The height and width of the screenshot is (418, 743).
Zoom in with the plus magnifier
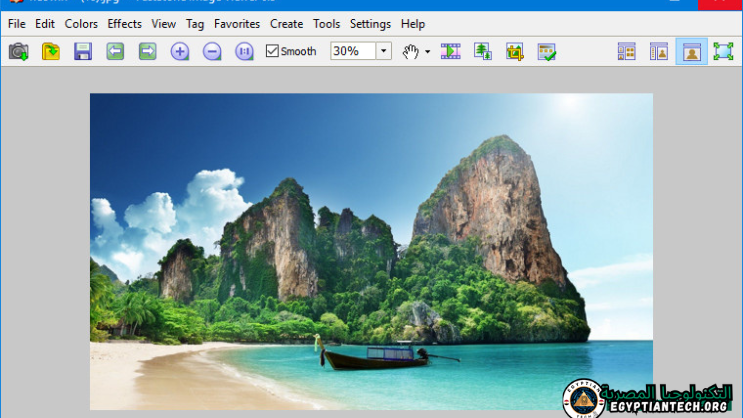click(180, 51)
